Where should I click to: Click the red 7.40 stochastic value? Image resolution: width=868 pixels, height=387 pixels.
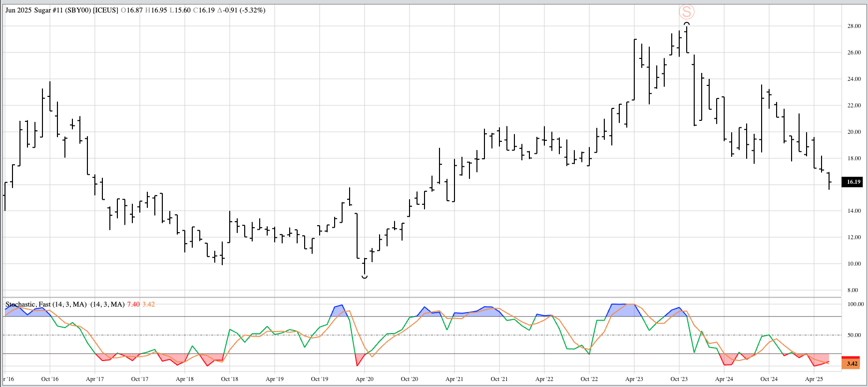click(133, 304)
